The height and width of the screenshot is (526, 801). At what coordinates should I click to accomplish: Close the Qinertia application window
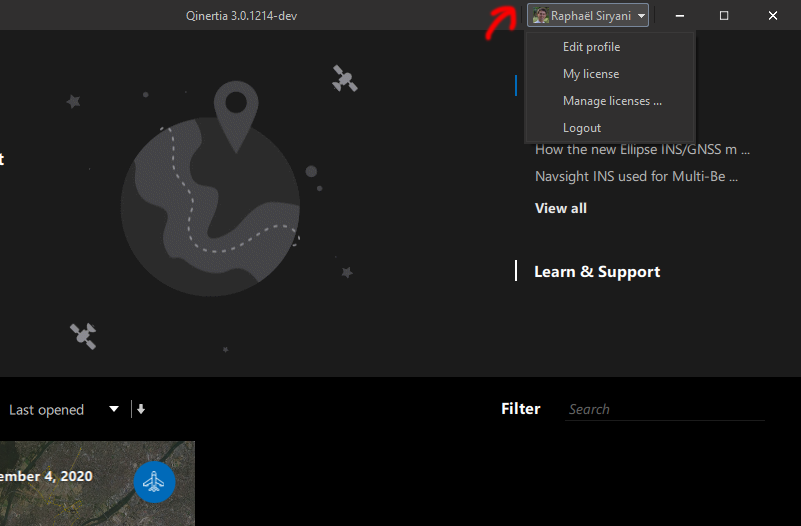click(773, 16)
